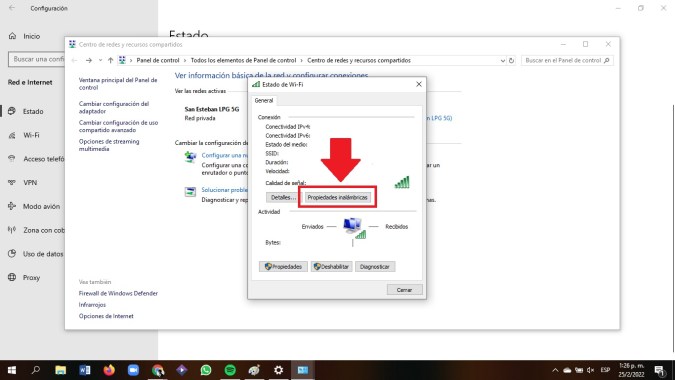Open File Explorer from taskbar
The height and width of the screenshot is (380, 675).
pos(60,370)
